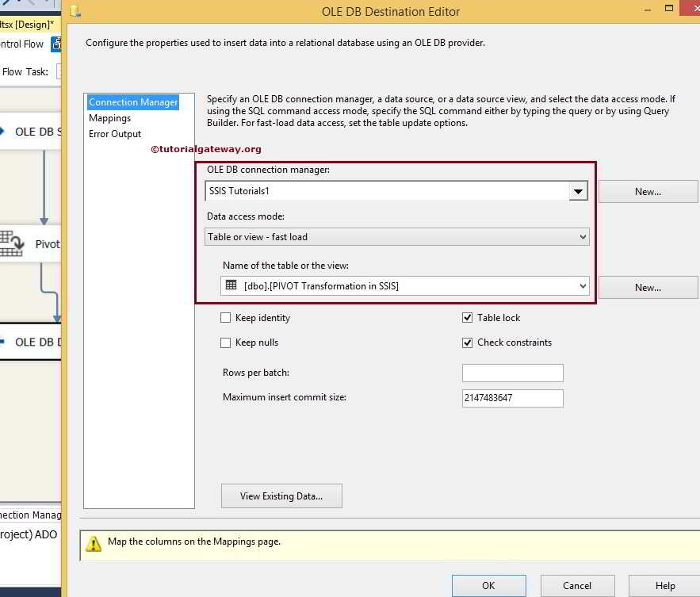
Task: Click the (project) ADO connection entry
Action: pos(29,534)
